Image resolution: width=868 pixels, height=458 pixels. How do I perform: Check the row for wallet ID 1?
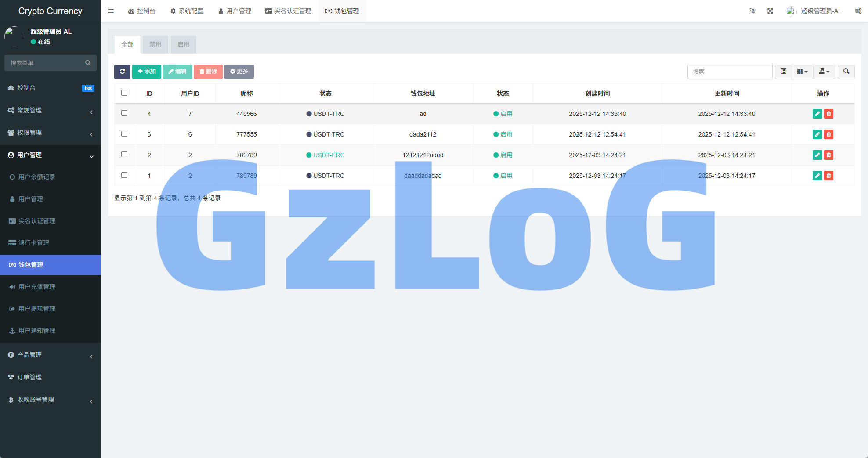[124, 175]
